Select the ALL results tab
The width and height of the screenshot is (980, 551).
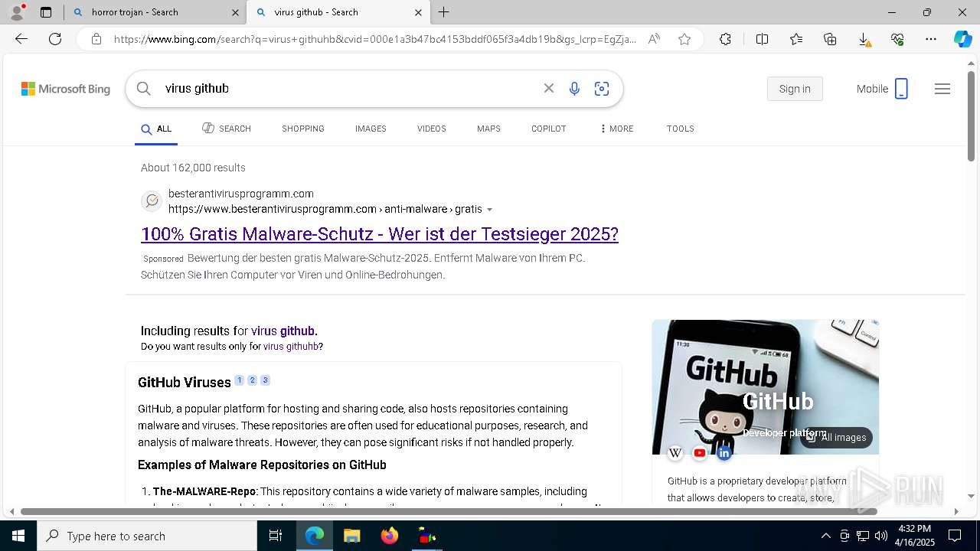[x=156, y=129]
